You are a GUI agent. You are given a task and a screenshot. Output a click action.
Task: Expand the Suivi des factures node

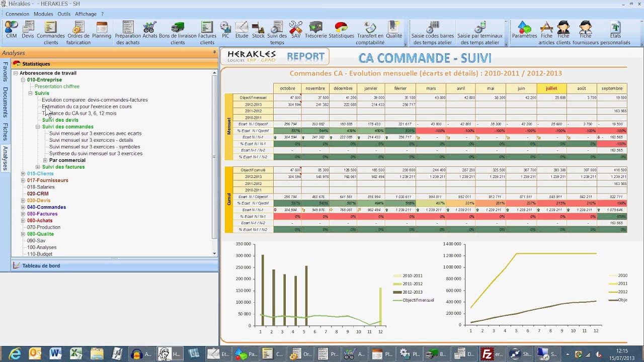[x=38, y=167]
